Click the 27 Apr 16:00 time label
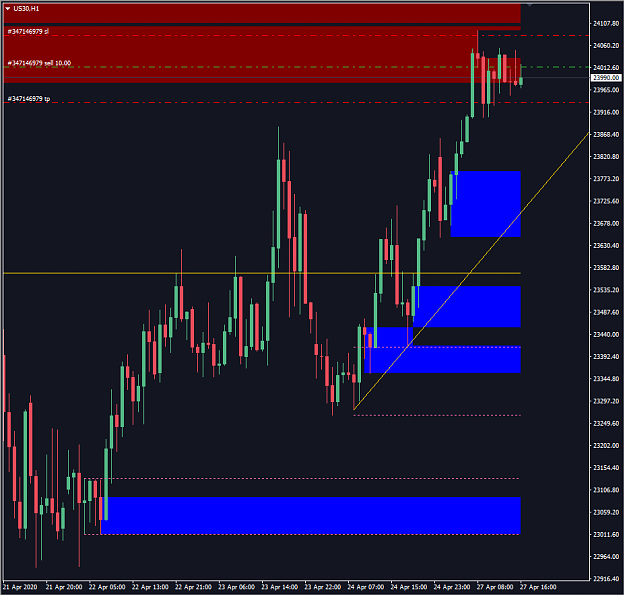Viewport: 625px width, 596px height. [x=538, y=588]
